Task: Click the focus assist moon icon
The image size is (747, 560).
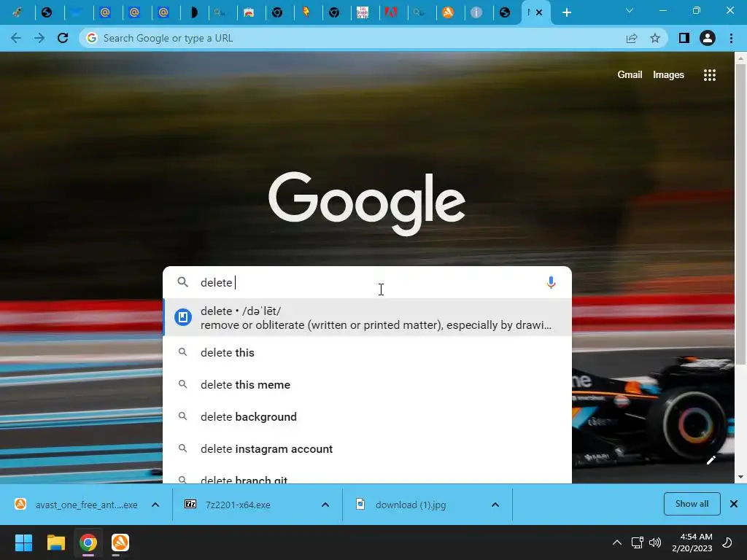Action: (x=727, y=542)
